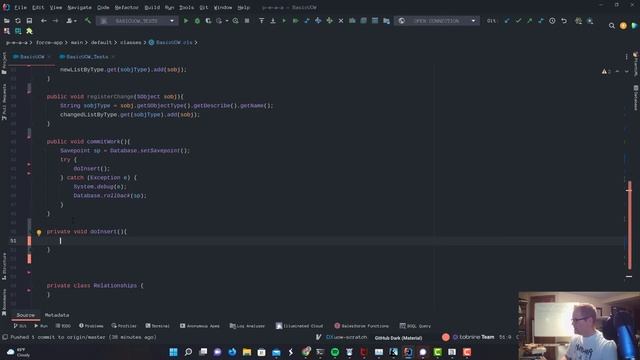Click the Stop square icon
The width and height of the screenshot is (640, 360).
click(247, 20)
